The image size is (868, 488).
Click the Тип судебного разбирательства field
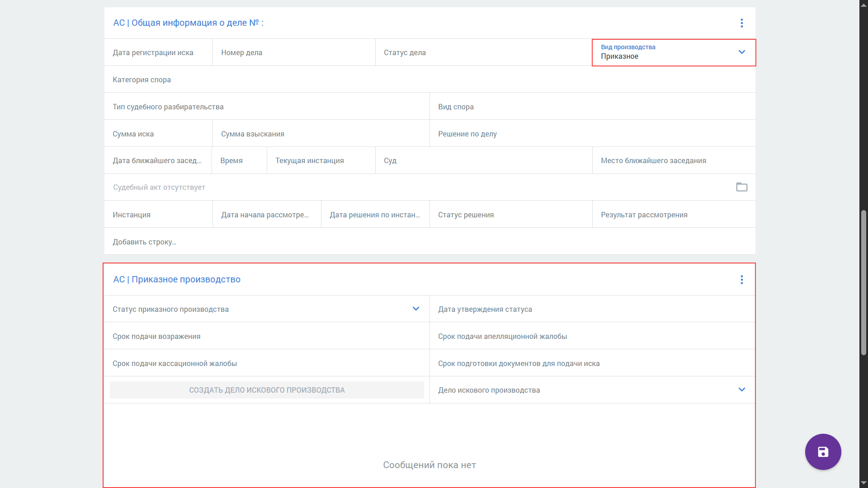pos(267,107)
